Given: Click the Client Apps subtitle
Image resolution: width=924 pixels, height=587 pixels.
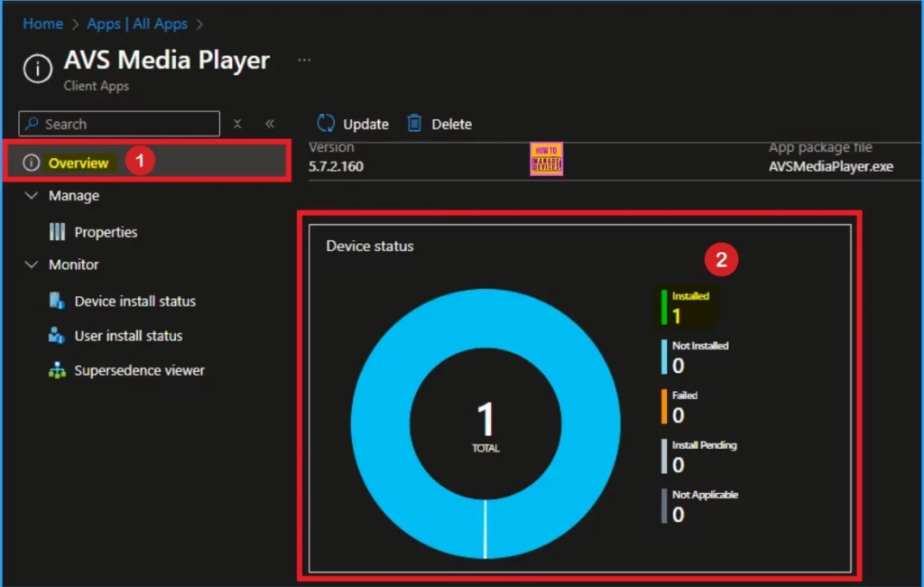Looking at the screenshot, I should [x=96, y=86].
